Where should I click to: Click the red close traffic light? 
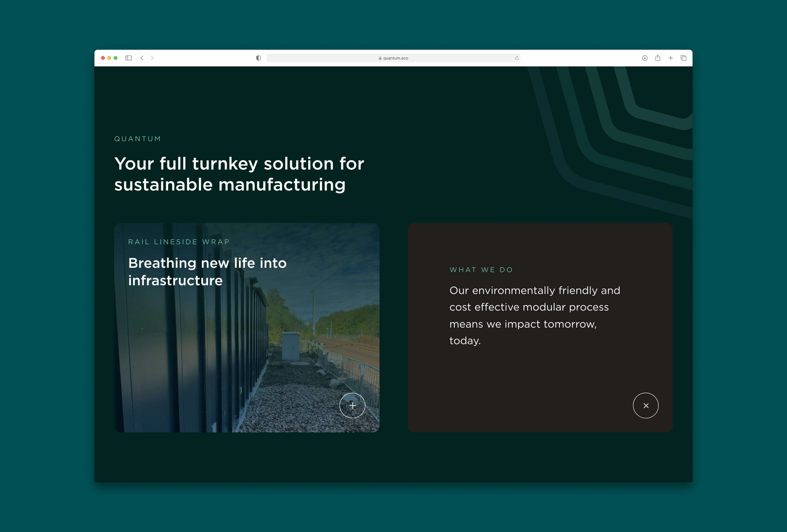tap(103, 58)
